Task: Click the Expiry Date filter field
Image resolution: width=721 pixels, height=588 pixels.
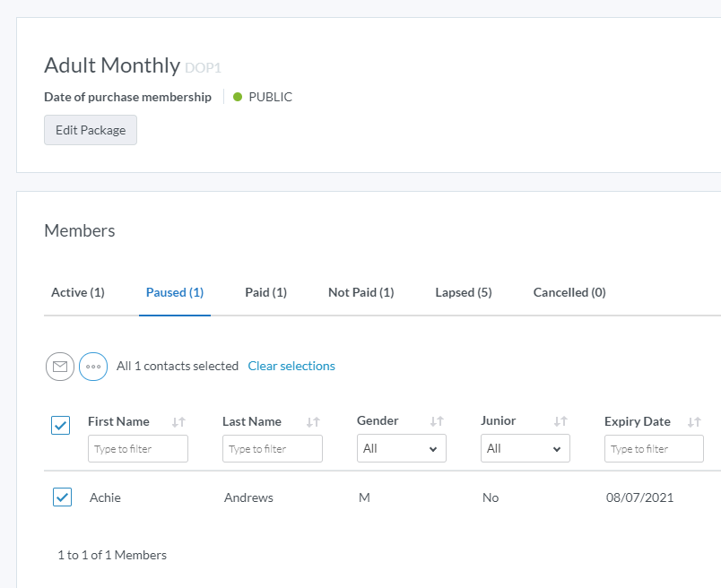Action: [654, 449]
